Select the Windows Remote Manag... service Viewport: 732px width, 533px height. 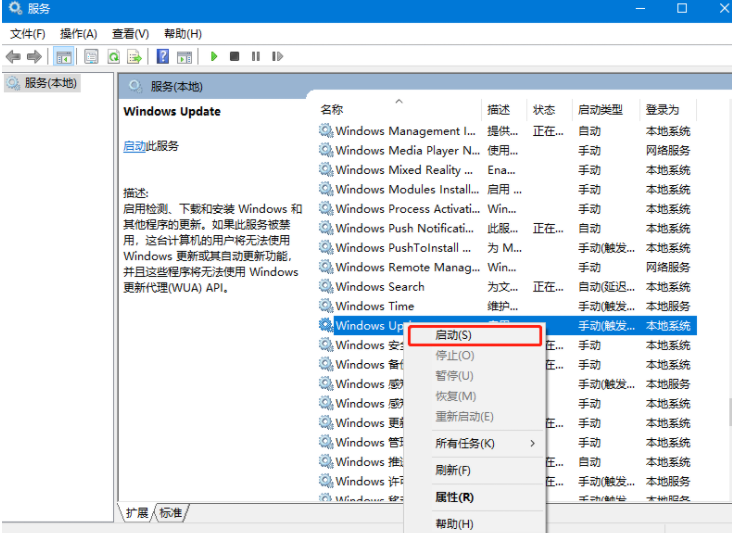tap(507, 267)
